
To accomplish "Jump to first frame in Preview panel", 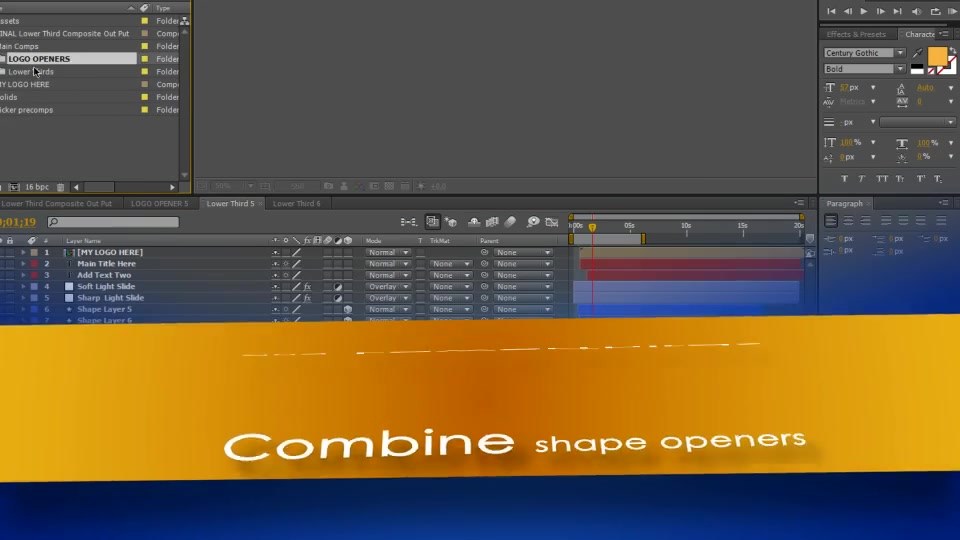I will 831,11.
